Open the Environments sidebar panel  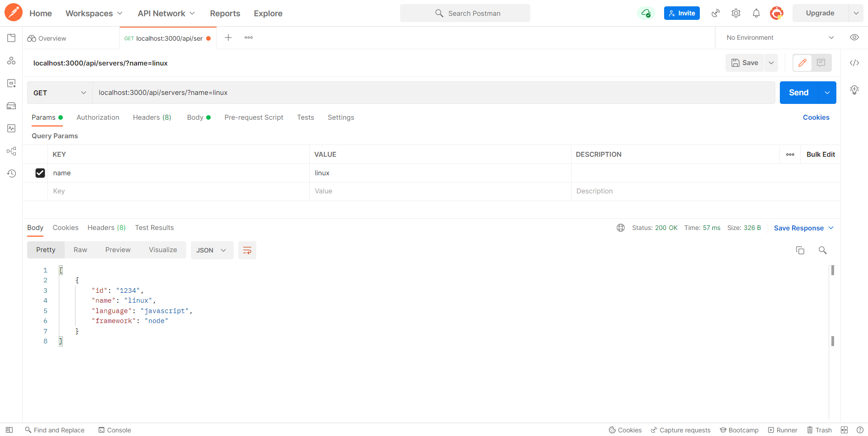pos(11,83)
